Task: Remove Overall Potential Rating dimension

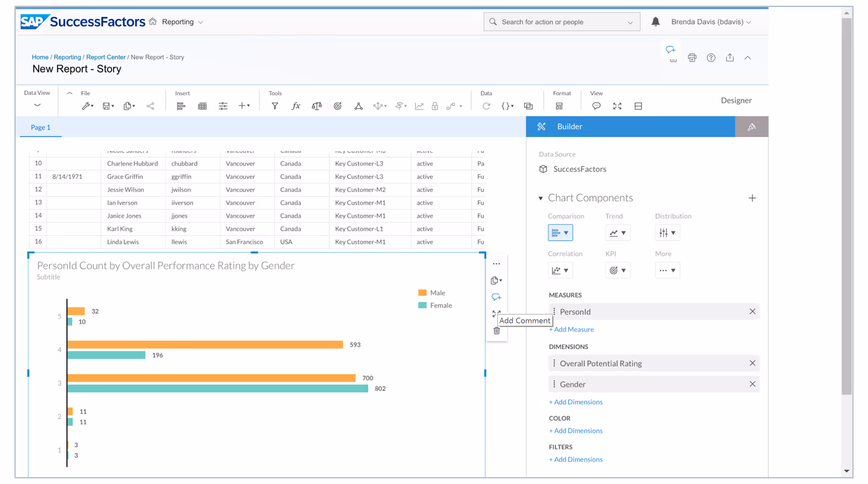Action: [x=752, y=363]
